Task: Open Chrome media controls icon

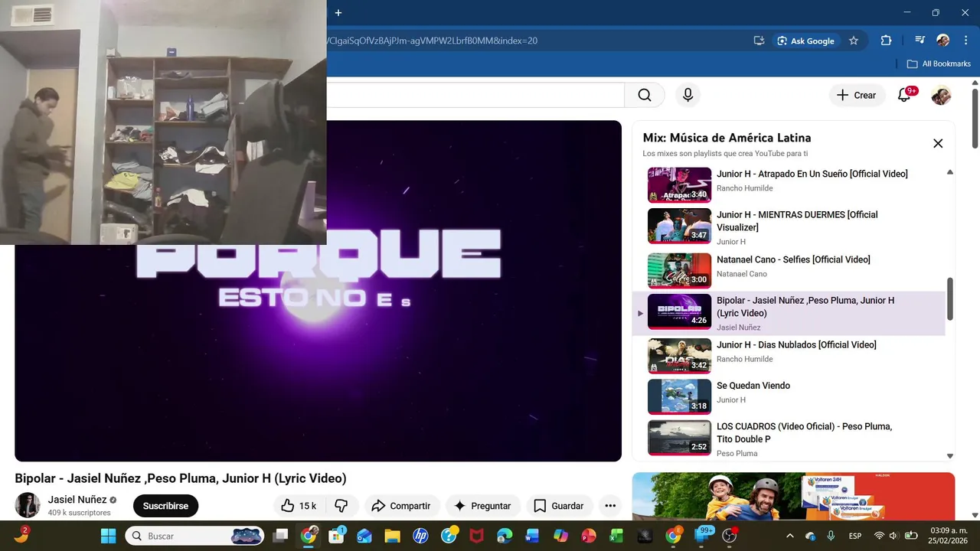Action: click(x=920, y=41)
